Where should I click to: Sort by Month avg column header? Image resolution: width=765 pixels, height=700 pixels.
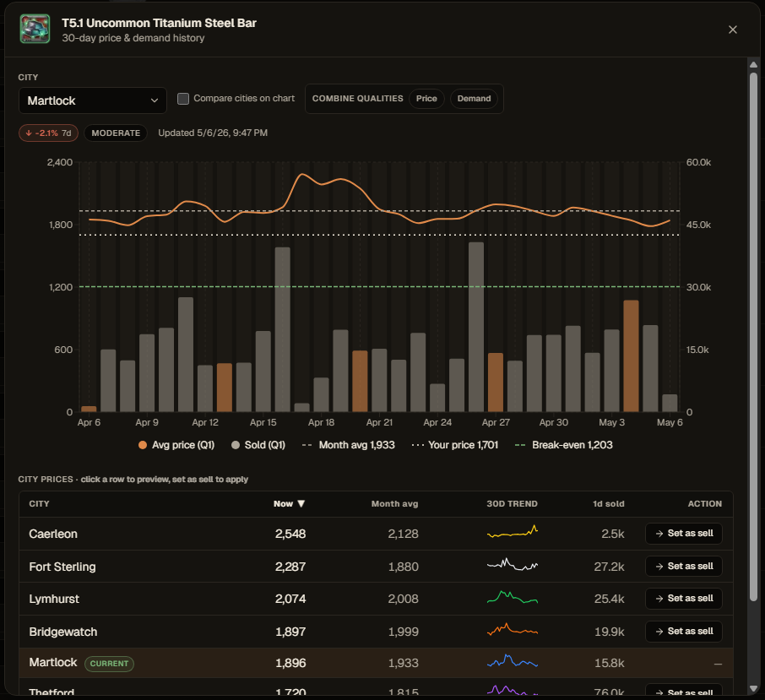(394, 504)
